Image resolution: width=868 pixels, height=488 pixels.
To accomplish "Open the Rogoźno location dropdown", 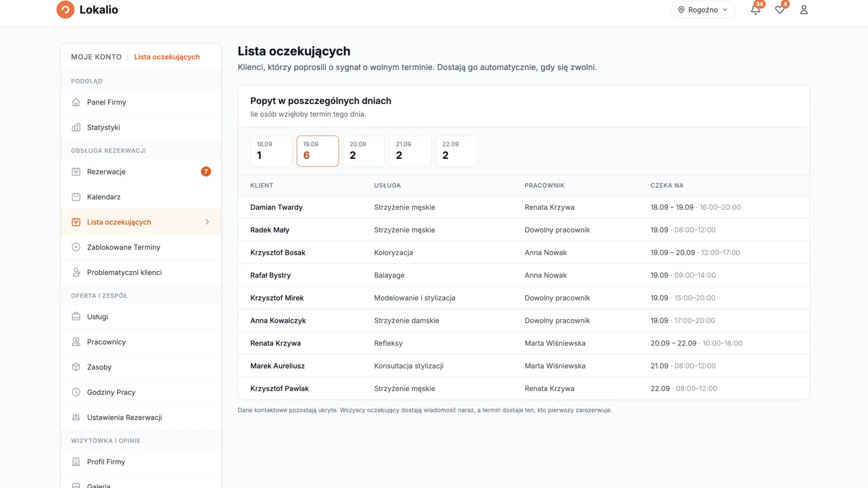I will click(703, 10).
